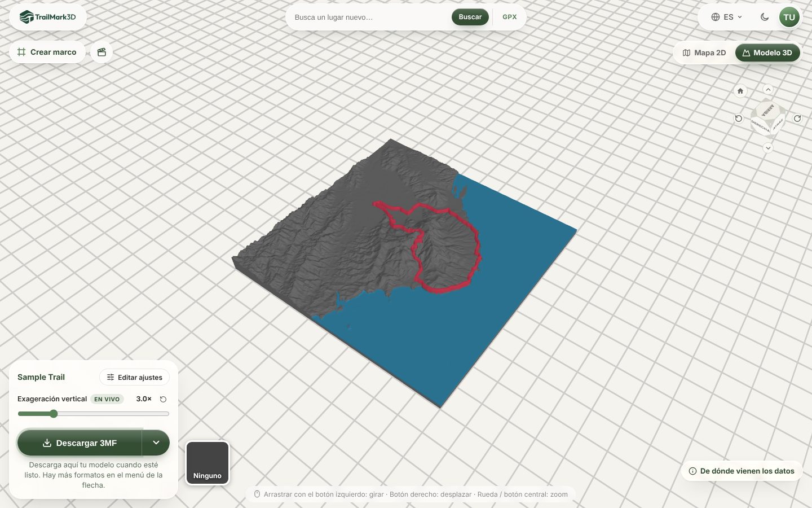This screenshot has width=812, height=508.
Task: Click the Buscar search button
Action: point(470,17)
